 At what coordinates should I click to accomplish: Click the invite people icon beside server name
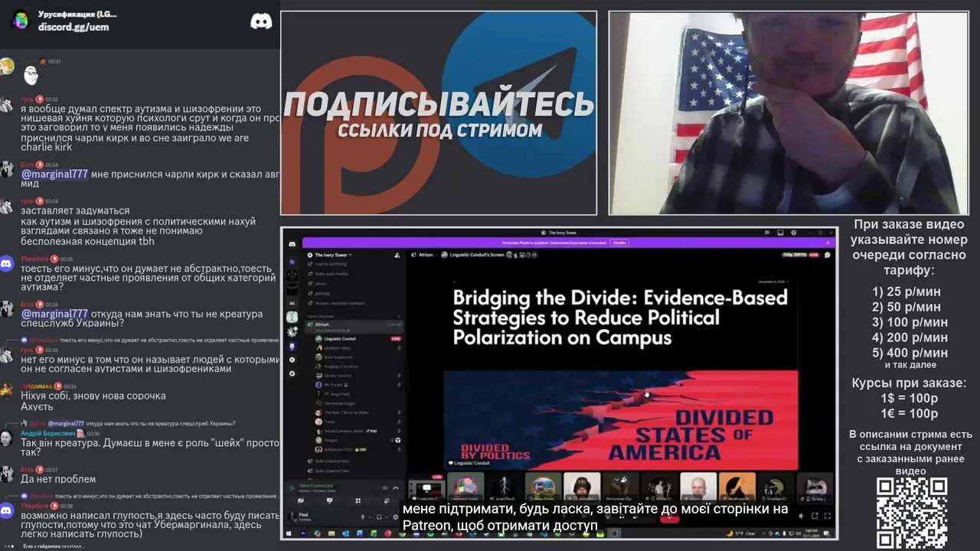[397, 255]
